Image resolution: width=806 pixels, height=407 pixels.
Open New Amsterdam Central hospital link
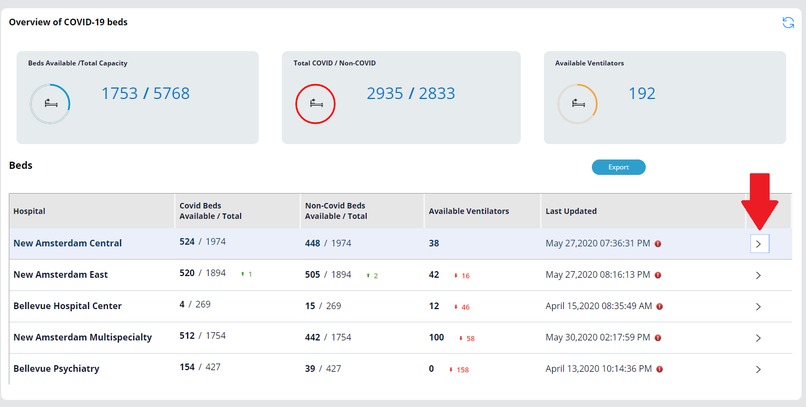tap(67, 243)
